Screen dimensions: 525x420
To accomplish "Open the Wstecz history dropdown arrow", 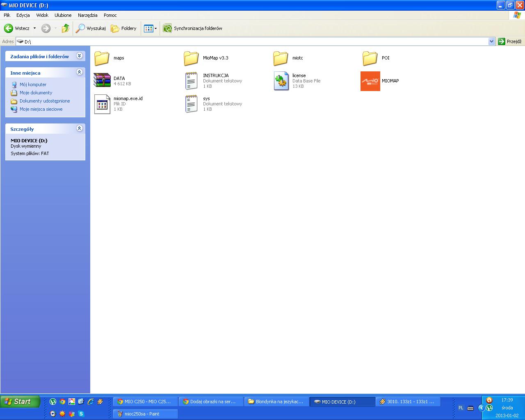I will point(34,28).
